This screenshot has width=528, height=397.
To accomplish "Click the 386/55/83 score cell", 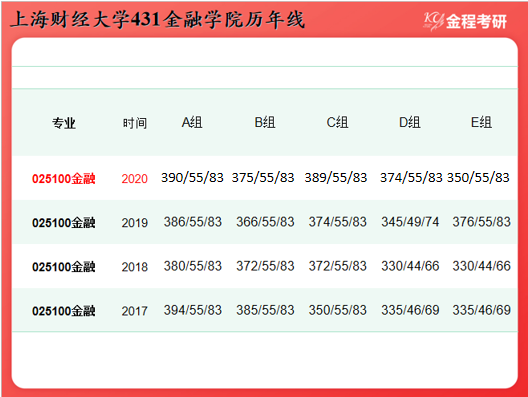I will (193, 222).
